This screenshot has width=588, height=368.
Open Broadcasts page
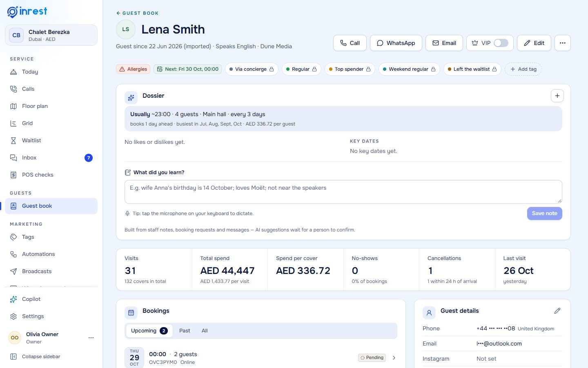(51, 271)
